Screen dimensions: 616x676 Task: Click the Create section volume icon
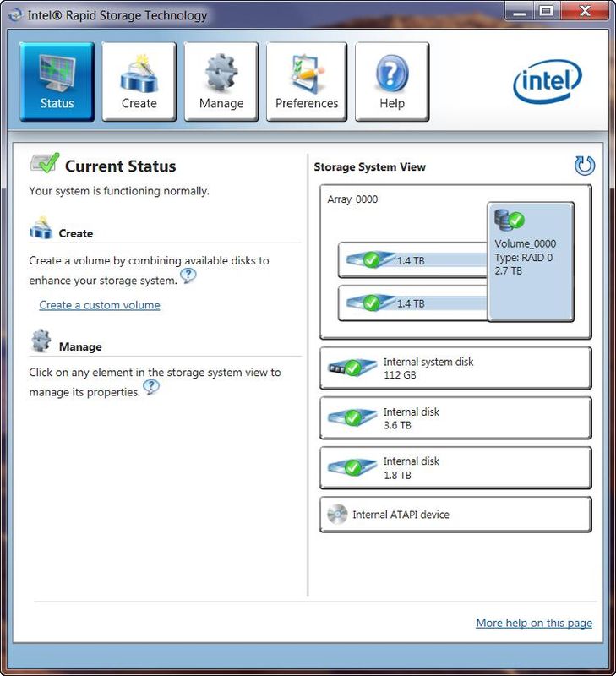pyautogui.click(x=41, y=227)
